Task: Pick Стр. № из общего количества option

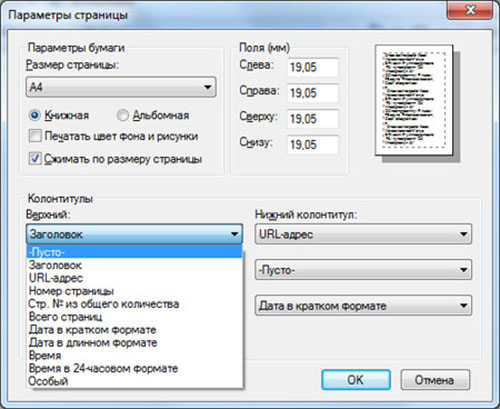Action: click(134, 304)
